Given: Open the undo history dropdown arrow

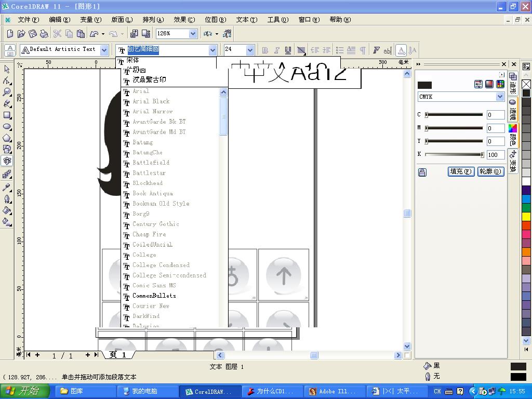Looking at the screenshot, I should coord(103,34).
